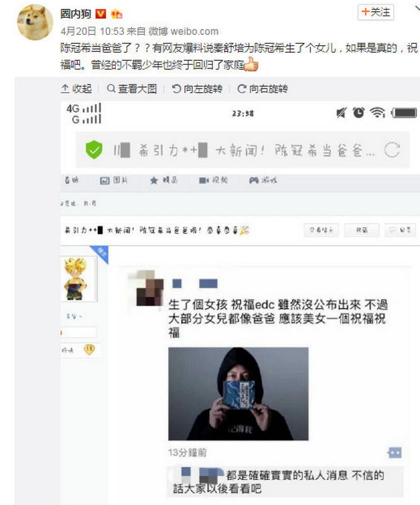Screen dimensions: 420x505
Task: Click the refresh icon in address bar
Action: 392,150
